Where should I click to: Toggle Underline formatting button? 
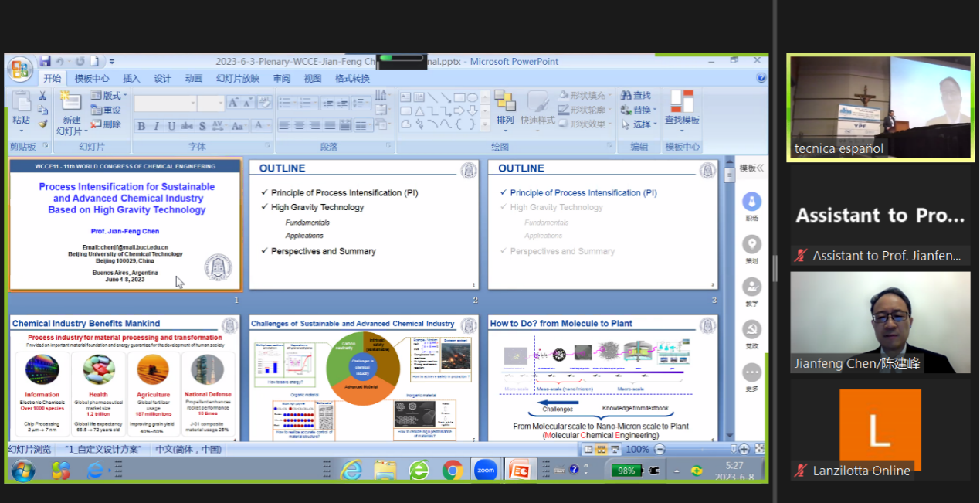point(171,126)
